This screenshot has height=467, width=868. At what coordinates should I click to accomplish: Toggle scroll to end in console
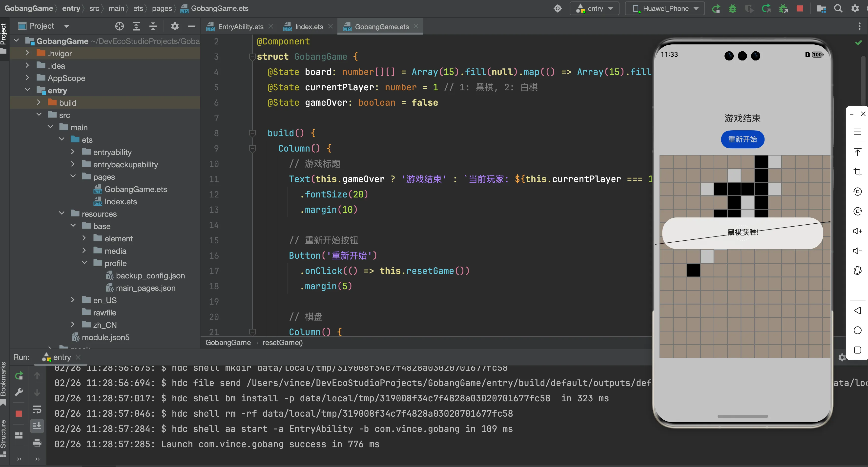coord(37,426)
